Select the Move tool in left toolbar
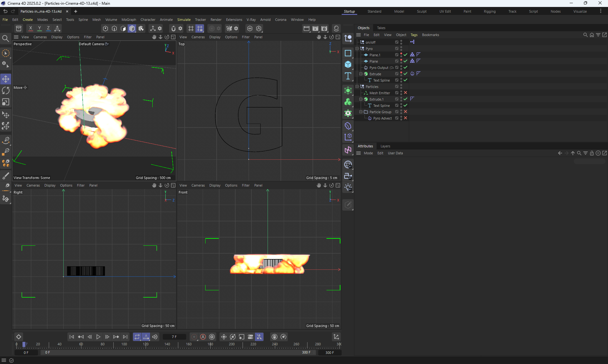This screenshot has height=364, width=608. pos(6,79)
